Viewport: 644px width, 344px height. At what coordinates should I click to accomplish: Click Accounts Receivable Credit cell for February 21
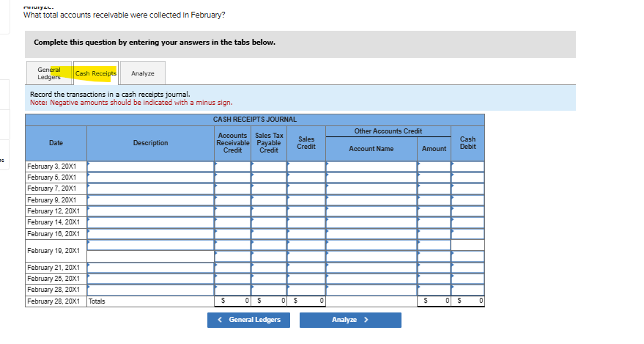click(232, 268)
